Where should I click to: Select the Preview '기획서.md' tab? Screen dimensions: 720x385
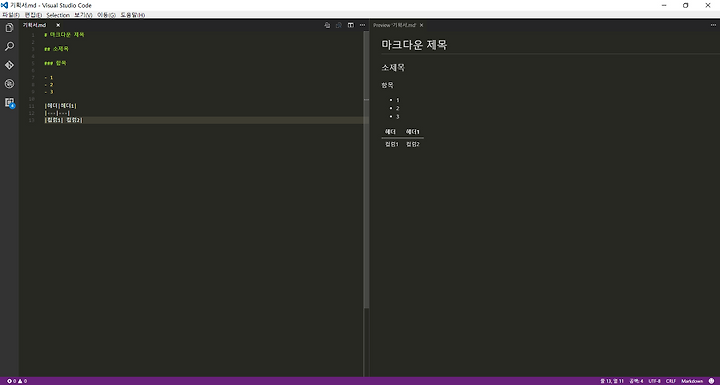pos(394,25)
